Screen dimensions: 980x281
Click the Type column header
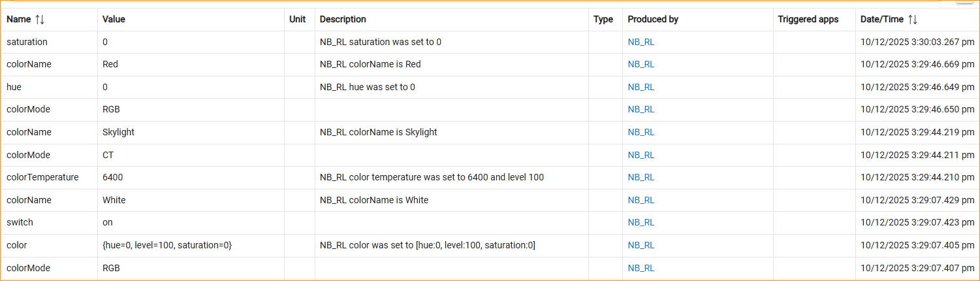pyautogui.click(x=603, y=20)
